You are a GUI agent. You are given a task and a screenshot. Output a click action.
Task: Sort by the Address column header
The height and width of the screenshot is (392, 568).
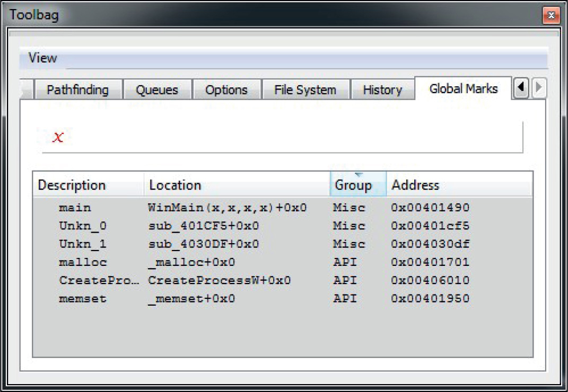tap(415, 185)
